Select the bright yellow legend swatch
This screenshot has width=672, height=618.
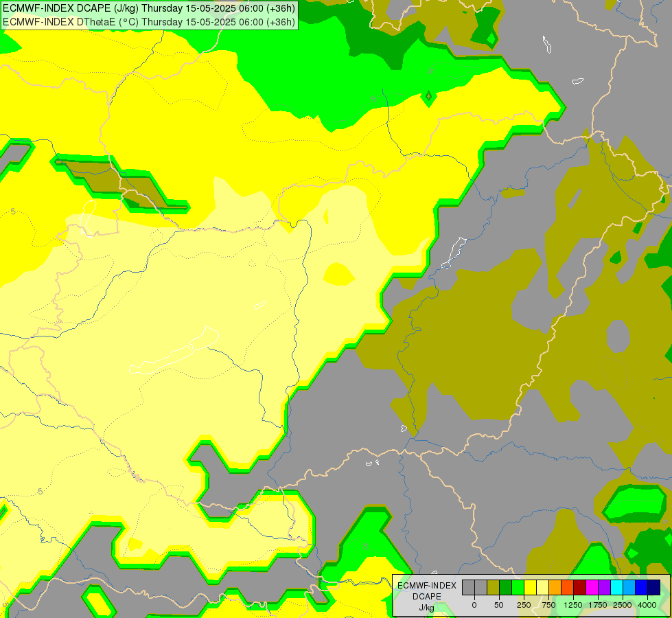coord(530,587)
